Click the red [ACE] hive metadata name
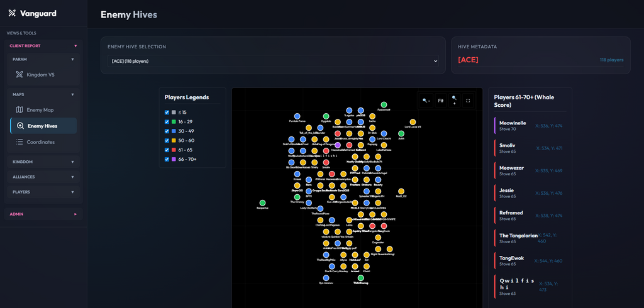The width and height of the screenshot is (644, 308). pyautogui.click(x=468, y=60)
